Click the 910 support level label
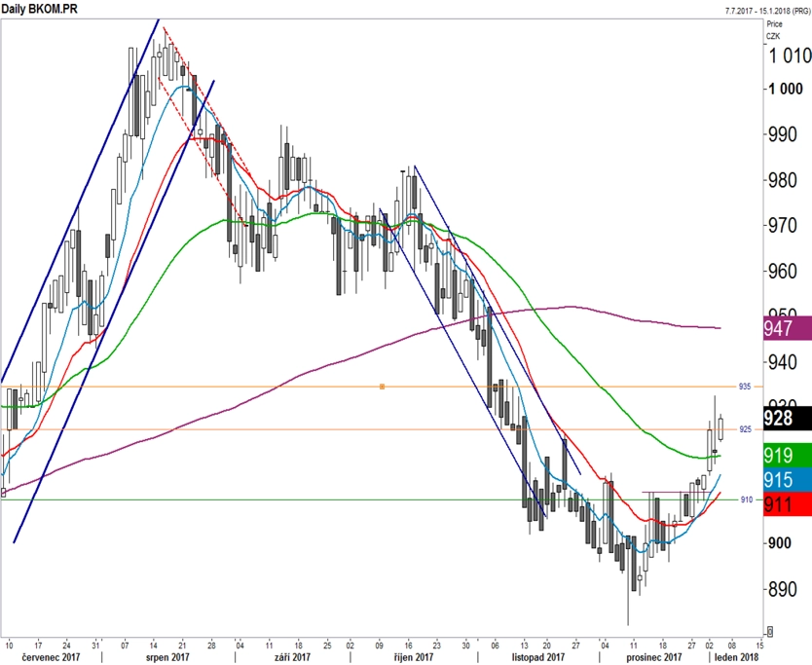 point(746,499)
